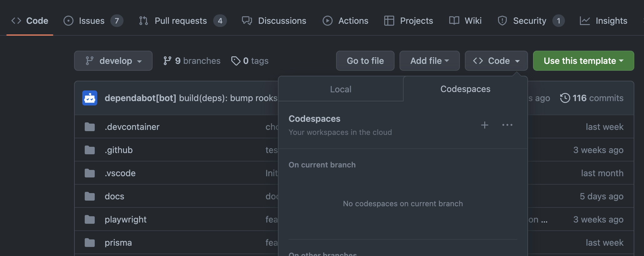Click the Issues count badge 7
The height and width of the screenshot is (256, 644).
pyautogui.click(x=117, y=21)
